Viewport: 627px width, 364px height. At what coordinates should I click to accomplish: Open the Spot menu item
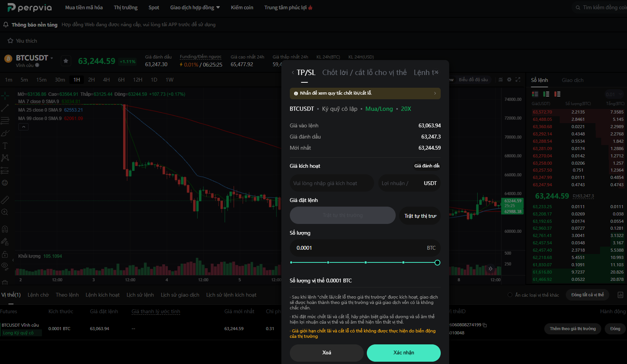pos(154,7)
